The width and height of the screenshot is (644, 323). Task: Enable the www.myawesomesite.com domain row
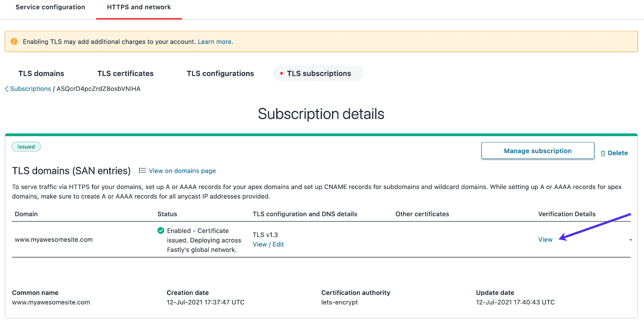(x=53, y=239)
